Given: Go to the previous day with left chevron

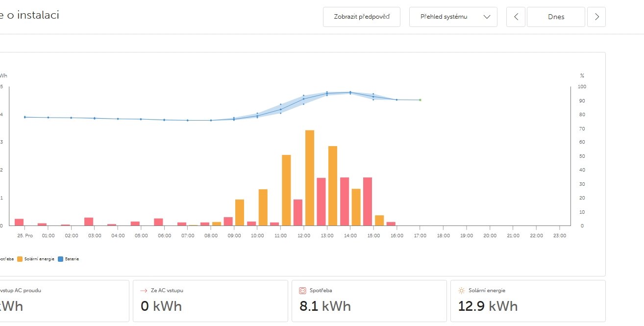Looking at the screenshot, I should (x=516, y=17).
